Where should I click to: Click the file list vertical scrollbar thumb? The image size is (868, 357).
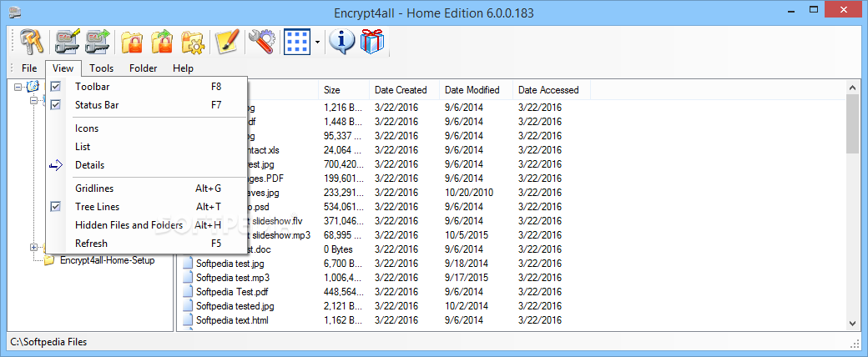852,123
